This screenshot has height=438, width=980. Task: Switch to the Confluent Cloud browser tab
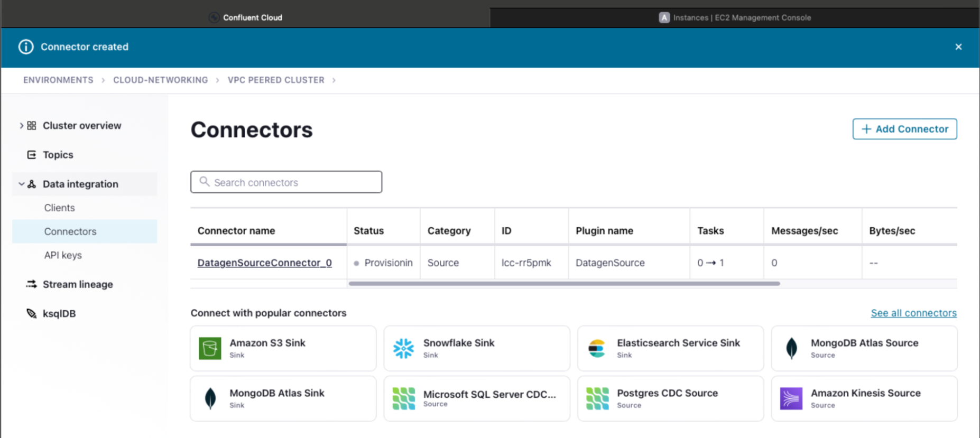[x=246, y=17]
